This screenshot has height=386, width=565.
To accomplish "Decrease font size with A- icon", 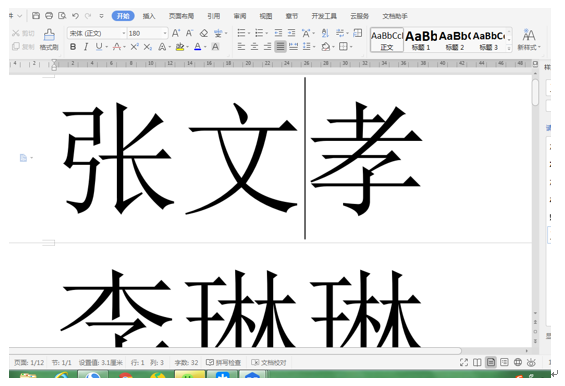I will tap(190, 33).
